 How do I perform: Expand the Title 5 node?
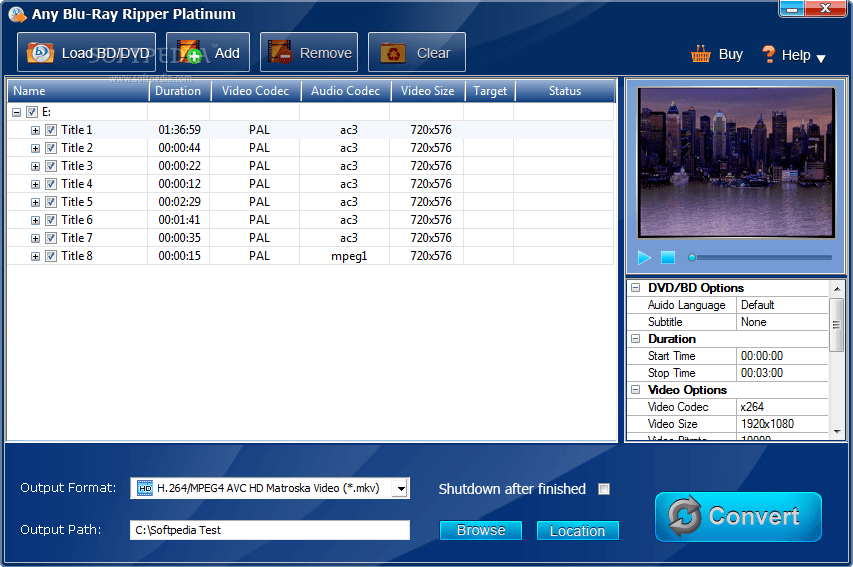pos(35,202)
